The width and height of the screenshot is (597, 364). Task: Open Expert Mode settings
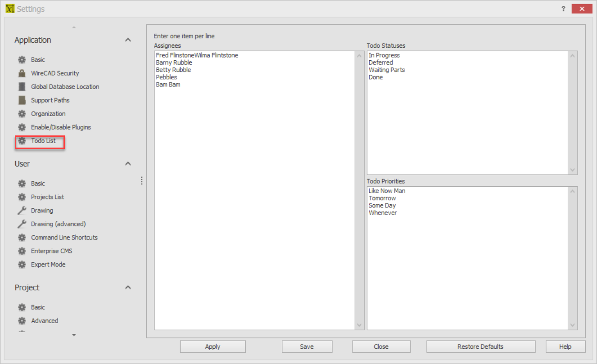[x=48, y=264]
